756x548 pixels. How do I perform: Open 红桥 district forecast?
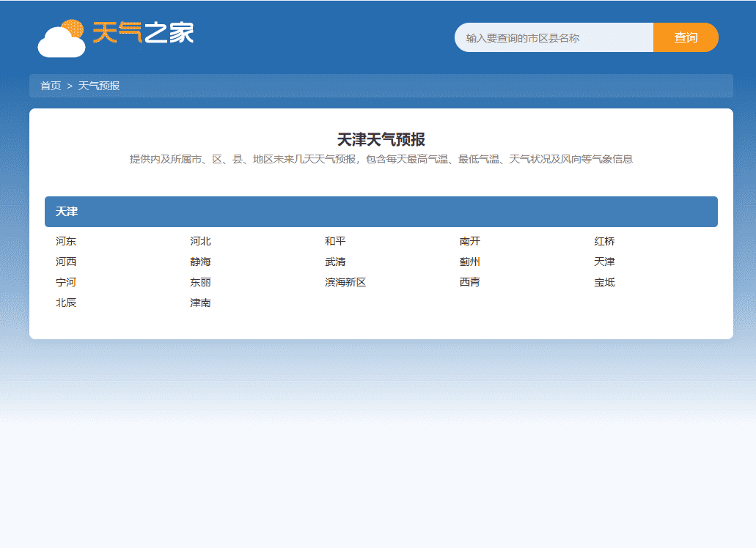pyautogui.click(x=604, y=241)
